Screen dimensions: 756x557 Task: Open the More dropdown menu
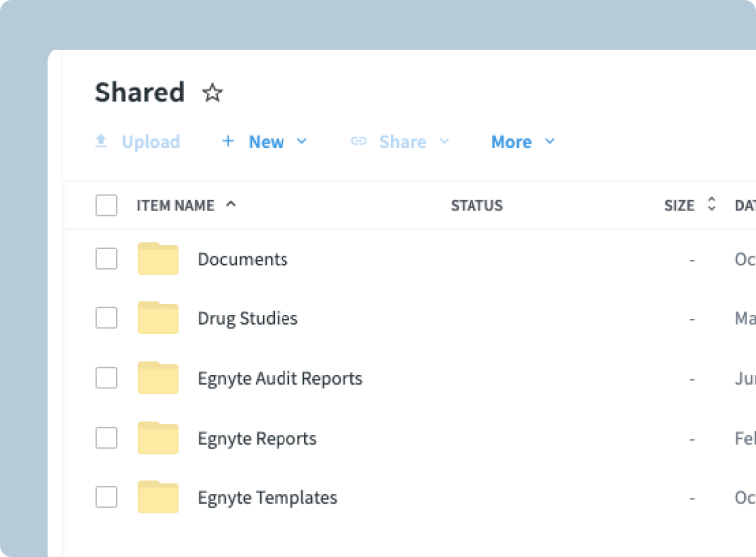pos(522,142)
